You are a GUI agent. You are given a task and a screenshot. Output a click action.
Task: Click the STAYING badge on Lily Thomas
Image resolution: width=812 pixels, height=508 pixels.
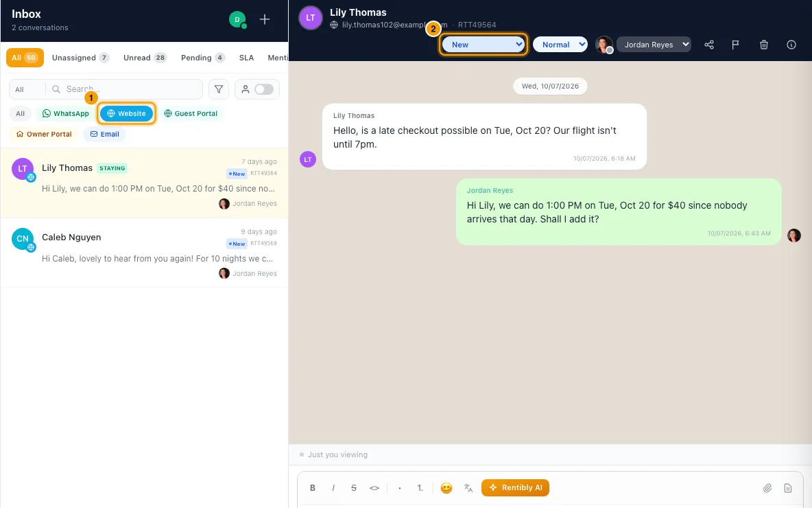click(112, 168)
